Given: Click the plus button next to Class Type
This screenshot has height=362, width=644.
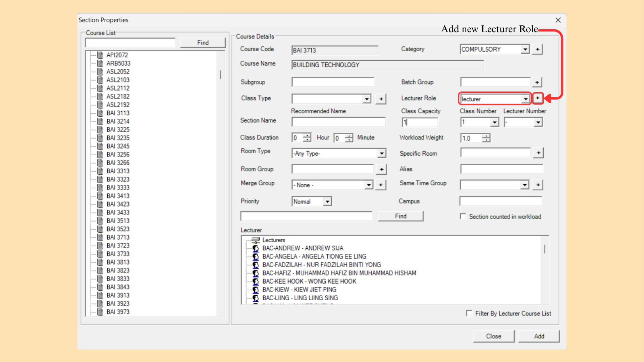Looking at the screenshot, I should [381, 99].
